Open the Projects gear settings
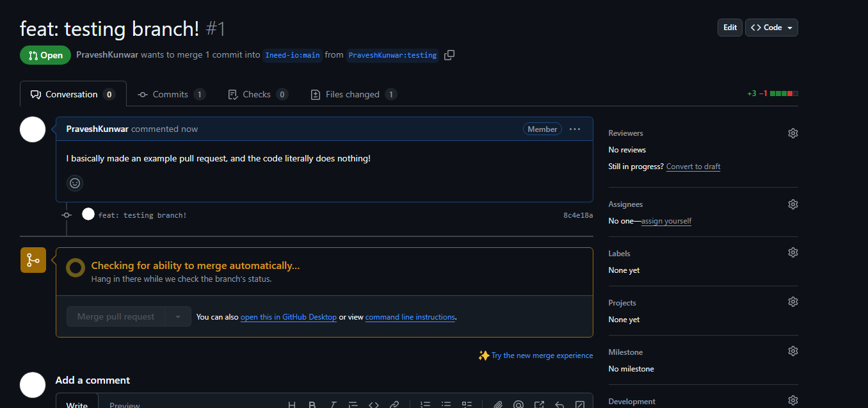Screen dimensions: 868x408 [793, 302]
